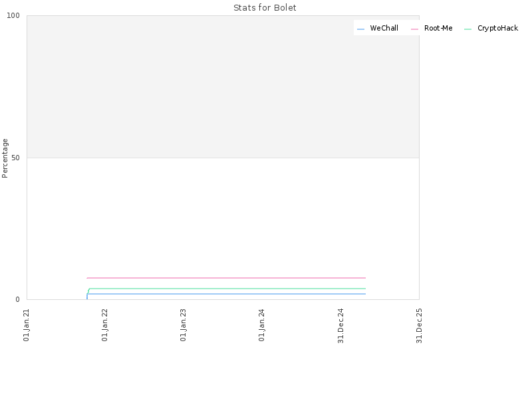Screen dimensions: 532x399
Task: Click the 0 y-axis tick label
Action: 18,300
